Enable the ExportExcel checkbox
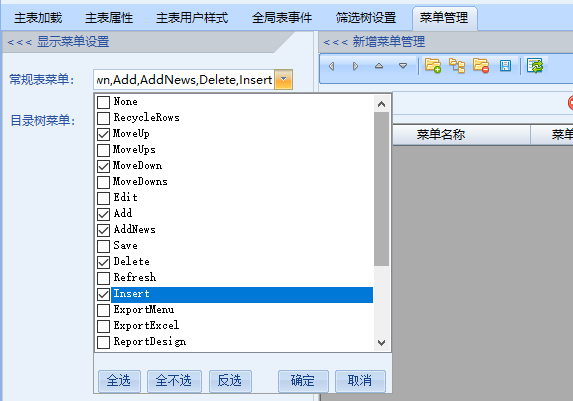This screenshot has width=573, height=401. [x=103, y=326]
